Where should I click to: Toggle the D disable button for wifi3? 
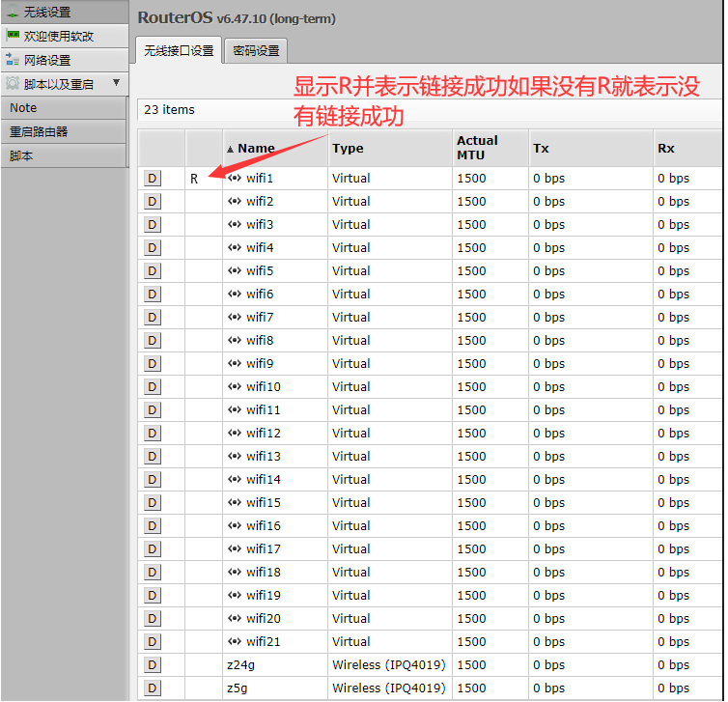[x=153, y=225]
